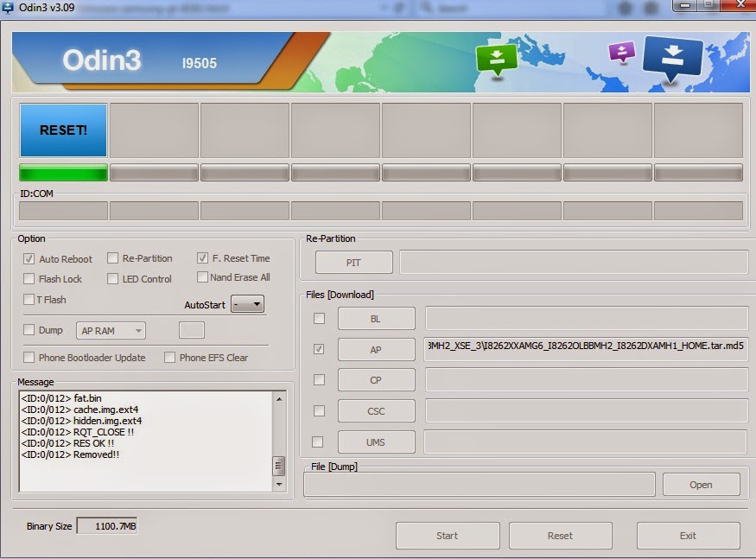Viewport: 756px width, 559px height.
Task: Select 'Removed!!' log line
Action: pyautogui.click(x=70, y=454)
